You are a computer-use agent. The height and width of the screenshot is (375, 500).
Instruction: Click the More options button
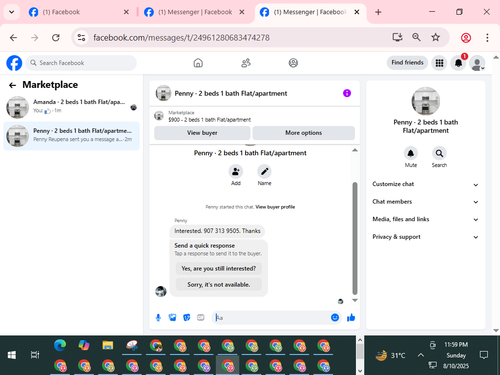303,133
